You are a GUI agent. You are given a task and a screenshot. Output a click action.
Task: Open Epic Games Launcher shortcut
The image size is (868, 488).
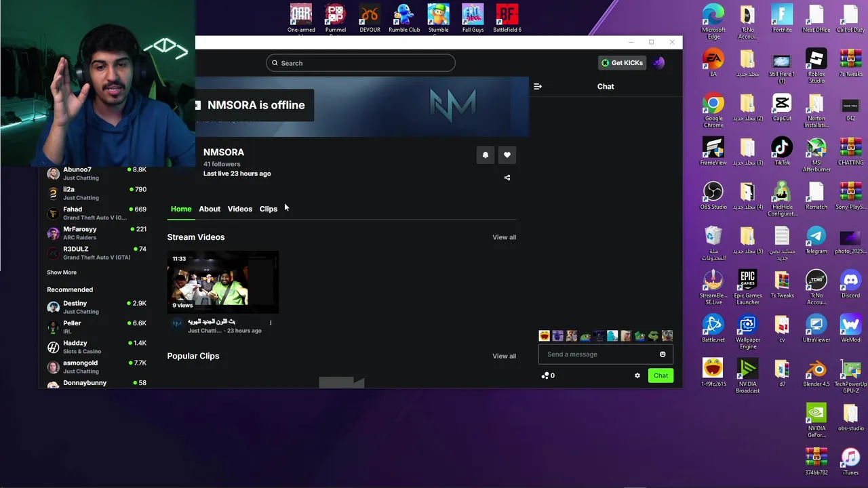tap(748, 287)
